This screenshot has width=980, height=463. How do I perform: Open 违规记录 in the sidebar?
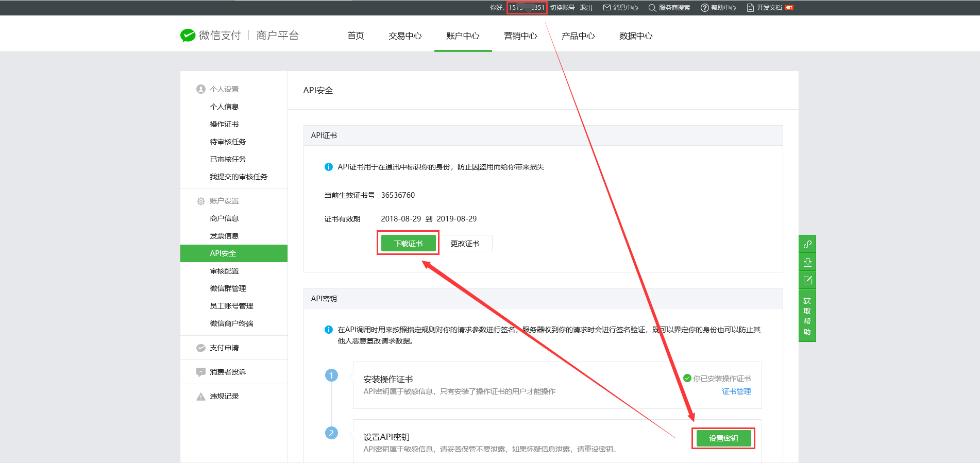pos(224,396)
